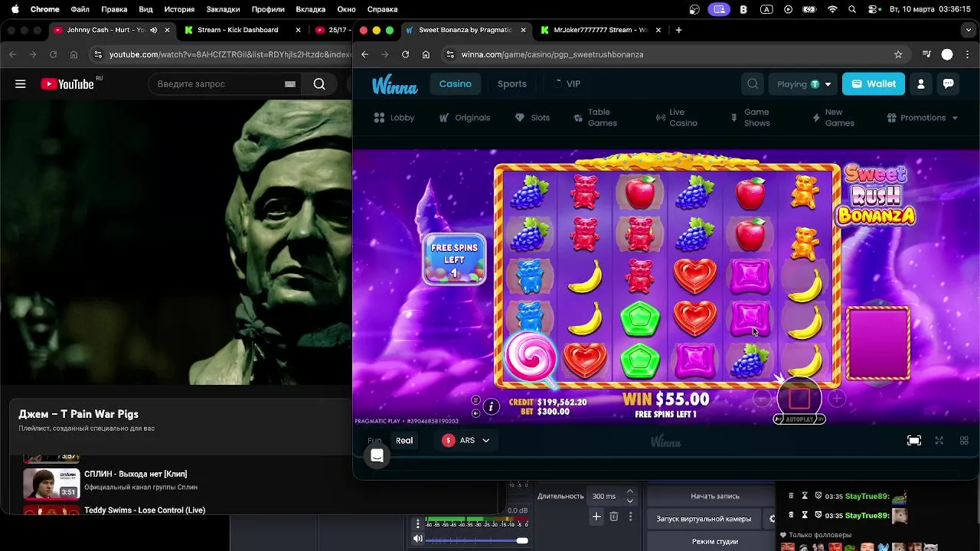
Task: Select Fun play mode
Action: 374,441
